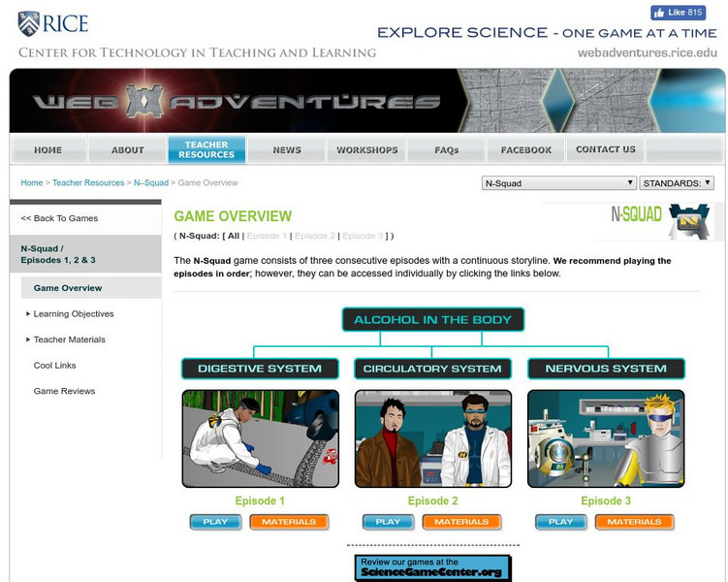Click PLAY for Episode 3
The image size is (728, 582).
[x=561, y=522]
